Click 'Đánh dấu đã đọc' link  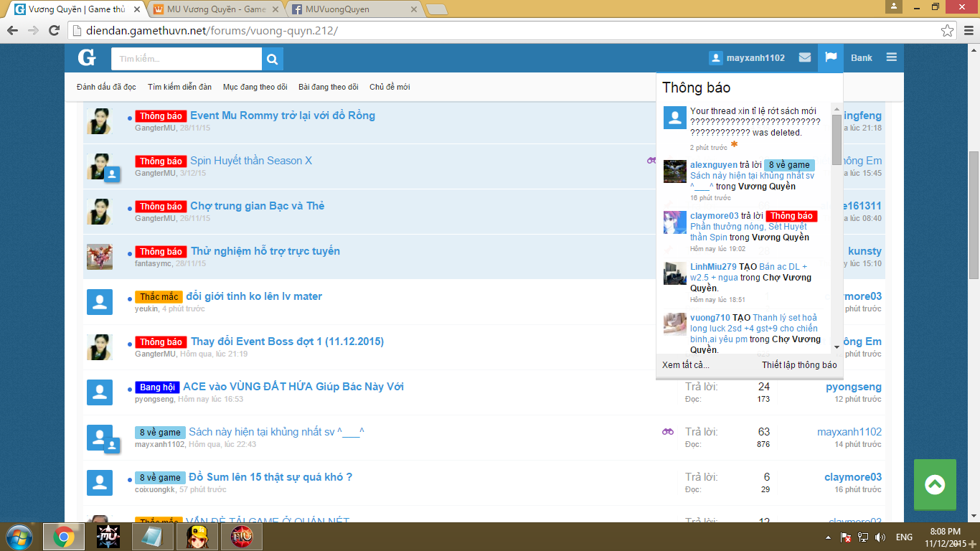pyautogui.click(x=106, y=87)
